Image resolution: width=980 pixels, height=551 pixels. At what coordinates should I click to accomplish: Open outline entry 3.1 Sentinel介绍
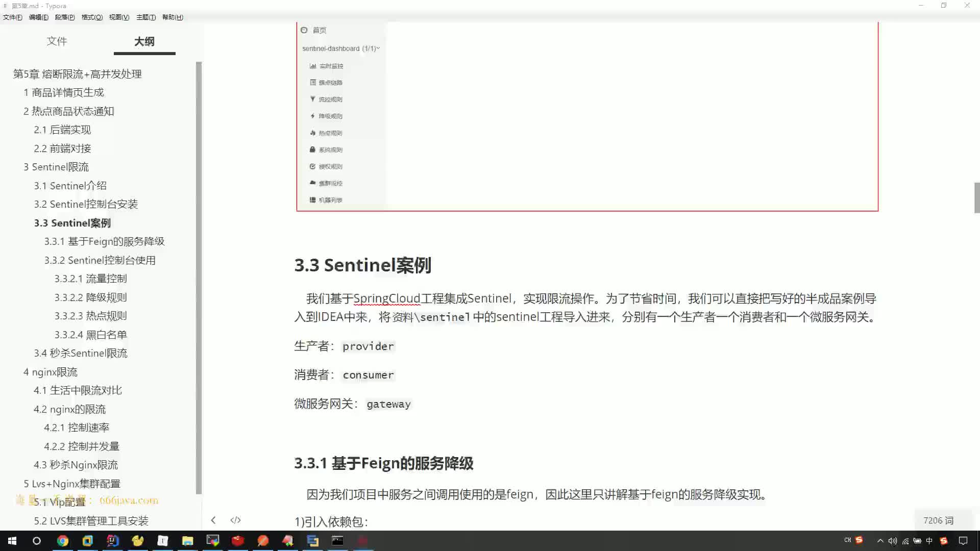70,186
